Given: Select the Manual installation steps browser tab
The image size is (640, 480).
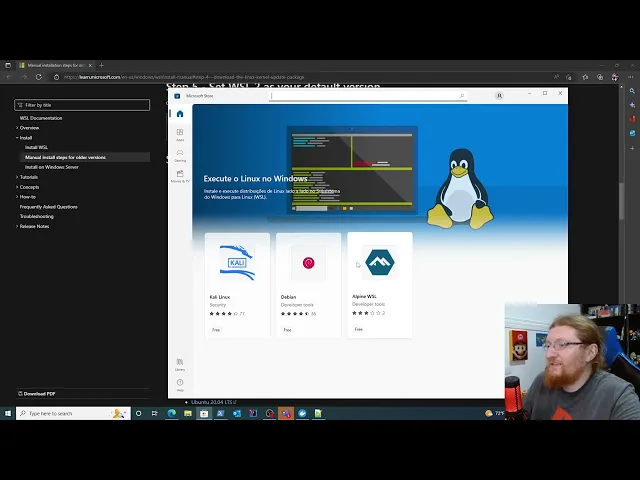Looking at the screenshot, I should tap(56, 65).
